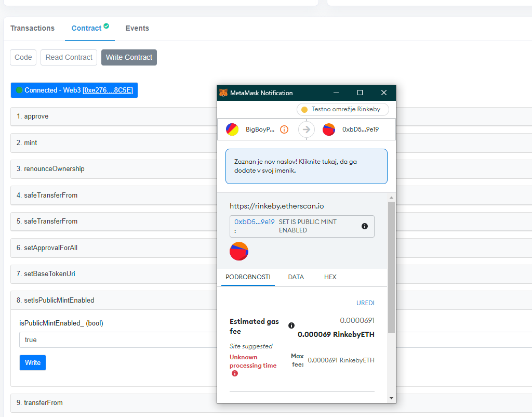Image resolution: width=532 pixels, height=417 pixels.
Task: Open the HEX tab in MetaMask
Action: [x=330, y=277]
